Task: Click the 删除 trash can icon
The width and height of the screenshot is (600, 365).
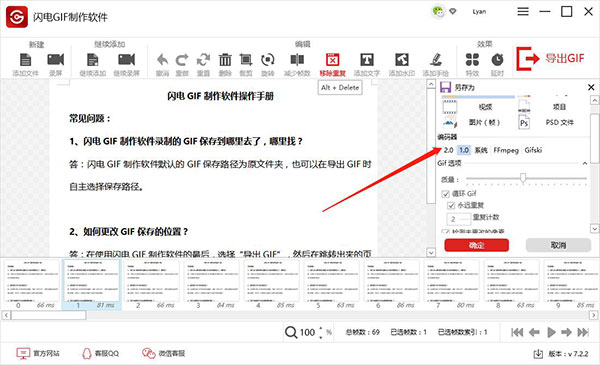Action: pos(225,60)
